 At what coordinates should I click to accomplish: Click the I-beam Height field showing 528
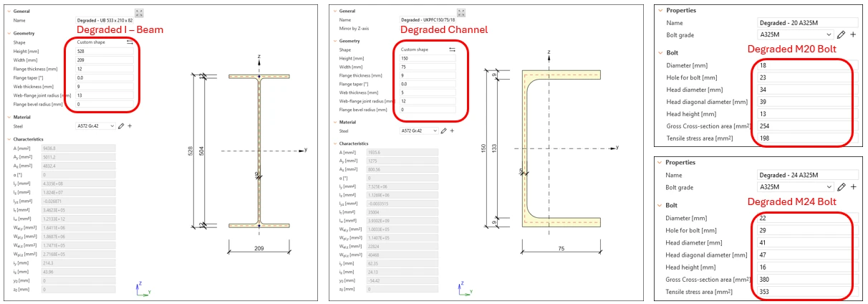105,52
